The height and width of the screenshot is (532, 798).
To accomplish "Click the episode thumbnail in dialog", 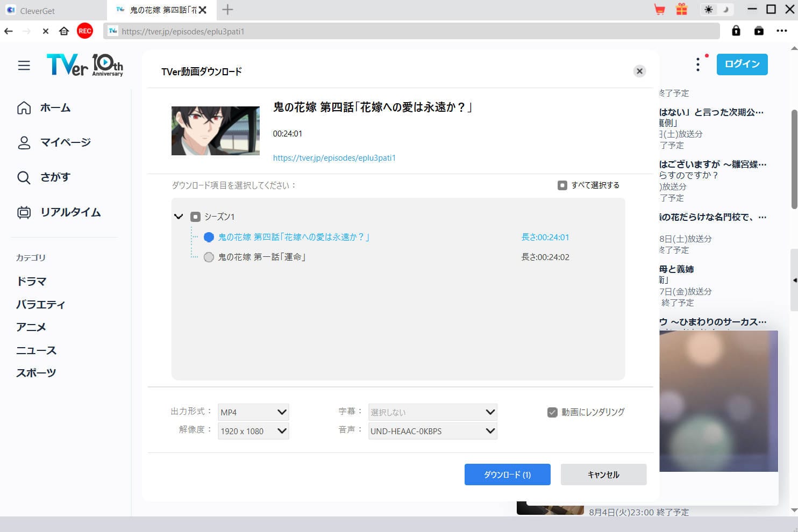I will pos(215,131).
